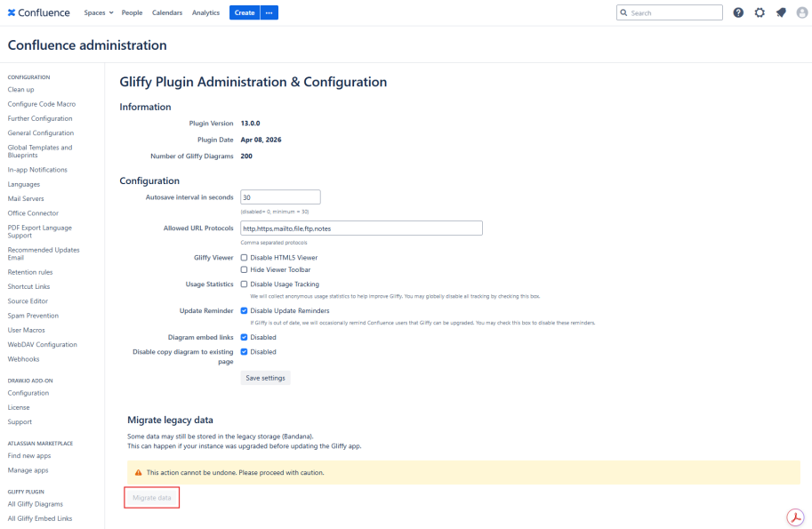Open All Gliffy Diagrams link
Viewport: 812px width, 529px height.
pos(36,504)
